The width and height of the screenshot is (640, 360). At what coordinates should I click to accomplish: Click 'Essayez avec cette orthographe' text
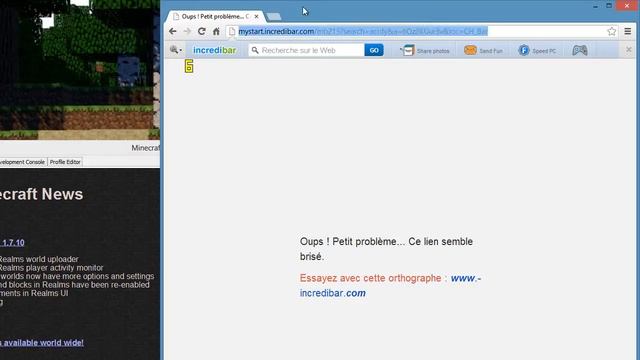coord(371,278)
